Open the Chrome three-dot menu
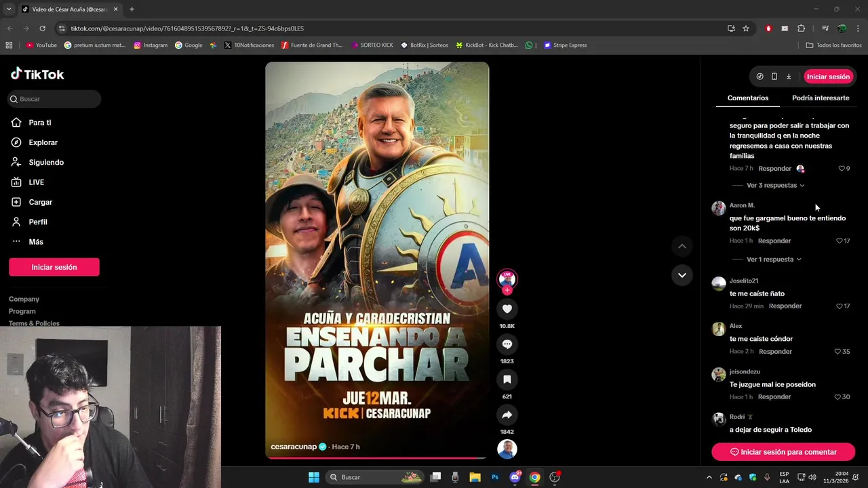 click(x=858, y=28)
